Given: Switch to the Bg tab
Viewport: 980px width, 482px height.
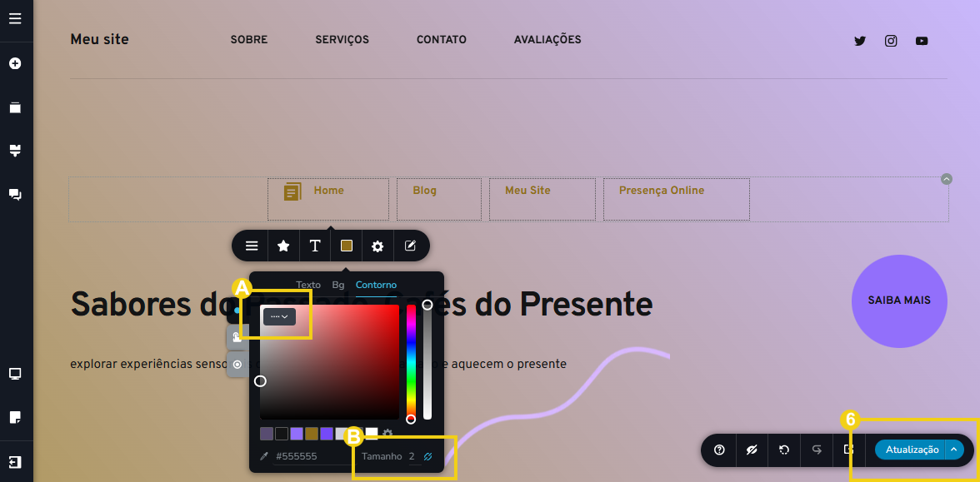Looking at the screenshot, I should [x=338, y=285].
